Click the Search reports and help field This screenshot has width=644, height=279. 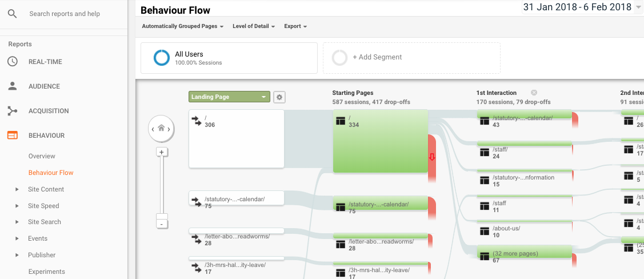[65, 14]
